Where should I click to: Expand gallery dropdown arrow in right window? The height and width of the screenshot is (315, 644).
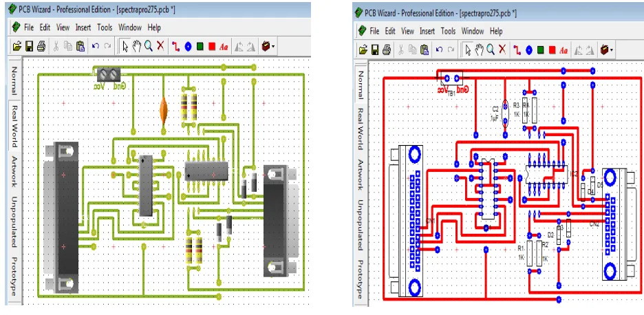coord(612,50)
